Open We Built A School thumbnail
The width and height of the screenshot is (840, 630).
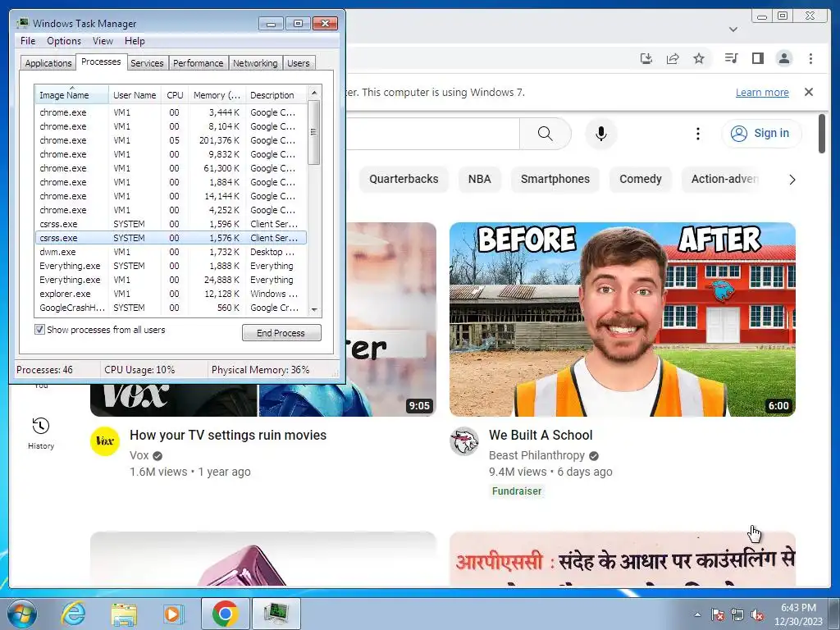click(622, 319)
